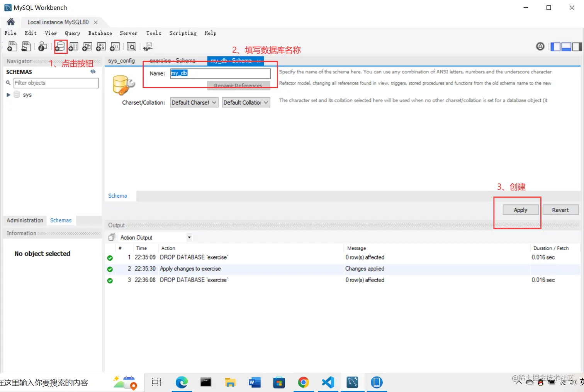Click the success icon of the 22:36:08 row
The width and height of the screenshot is (584, 392).
[110, 280]
